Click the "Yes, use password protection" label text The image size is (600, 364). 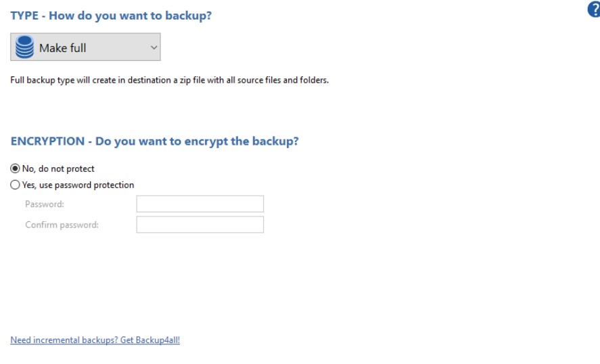coord(78,185)
